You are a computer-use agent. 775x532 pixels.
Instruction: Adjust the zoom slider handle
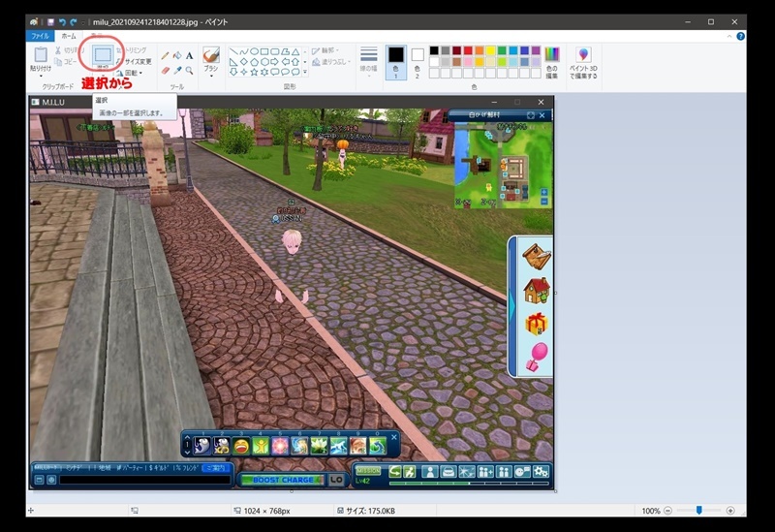(x=698, y=511)
